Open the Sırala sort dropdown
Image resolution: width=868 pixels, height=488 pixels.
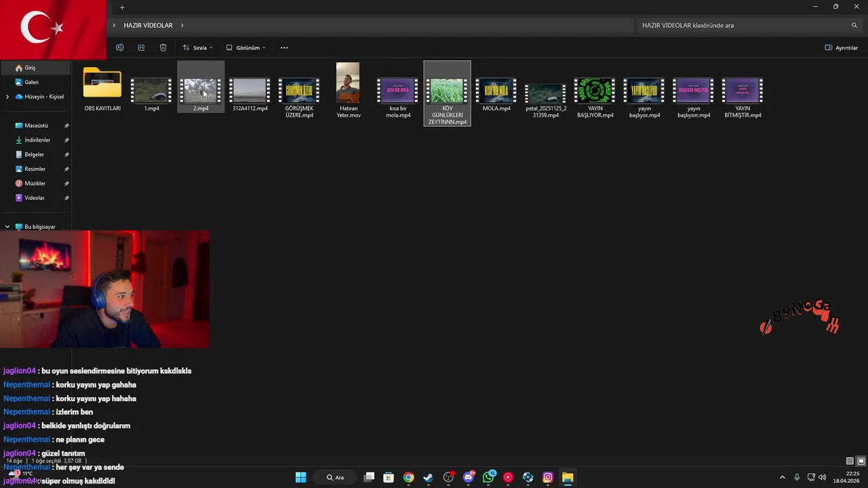pyautogui.click(x=197, y=48)
